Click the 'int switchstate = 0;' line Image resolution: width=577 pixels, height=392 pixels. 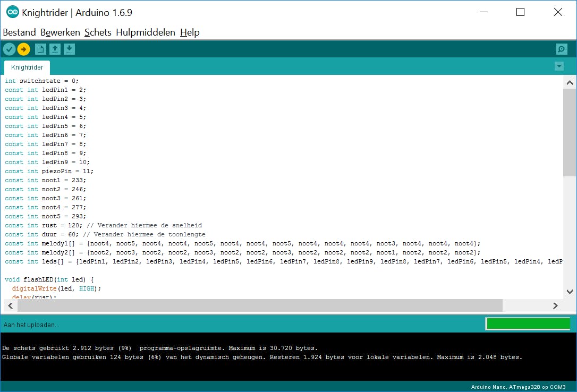[41, 81]
